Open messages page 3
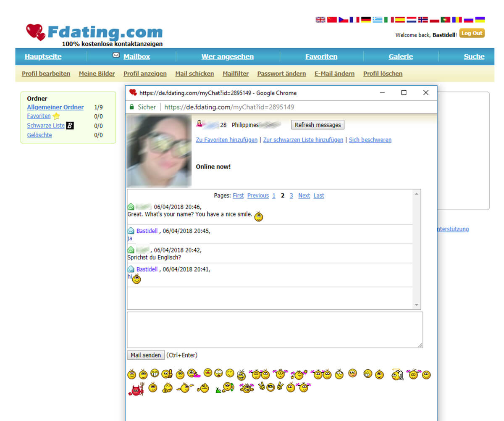504x421 pixels. [291, 195]
